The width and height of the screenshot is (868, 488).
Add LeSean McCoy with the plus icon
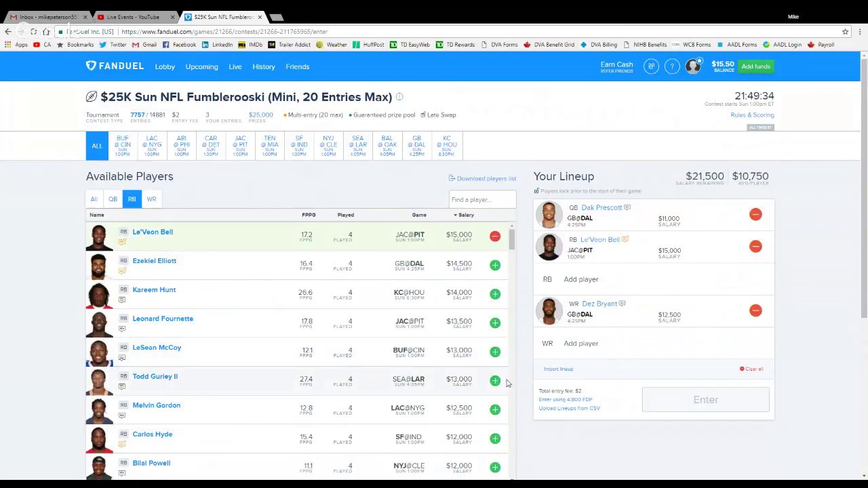tap(495, 352)
